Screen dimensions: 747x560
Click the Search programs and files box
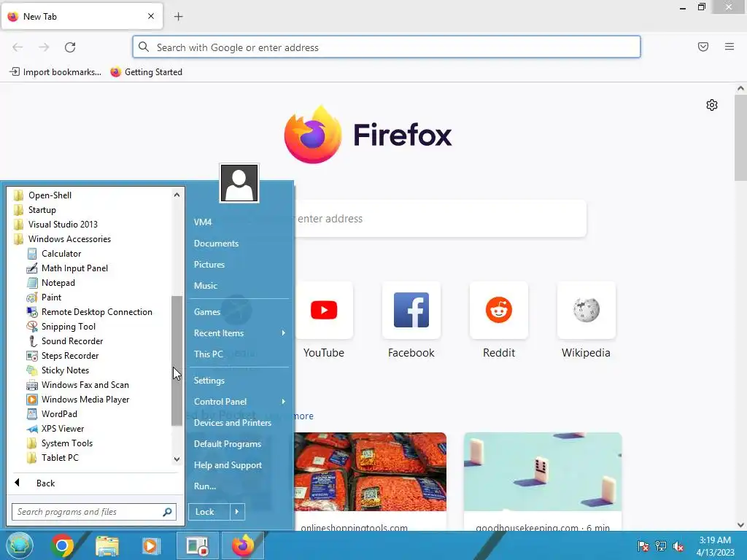94,512
